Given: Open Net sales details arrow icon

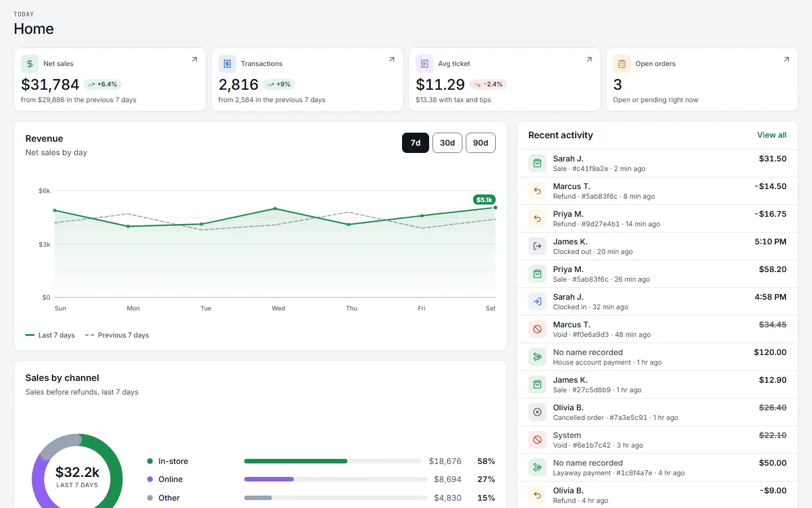Looking at the screenshot, I should (195, 59).
